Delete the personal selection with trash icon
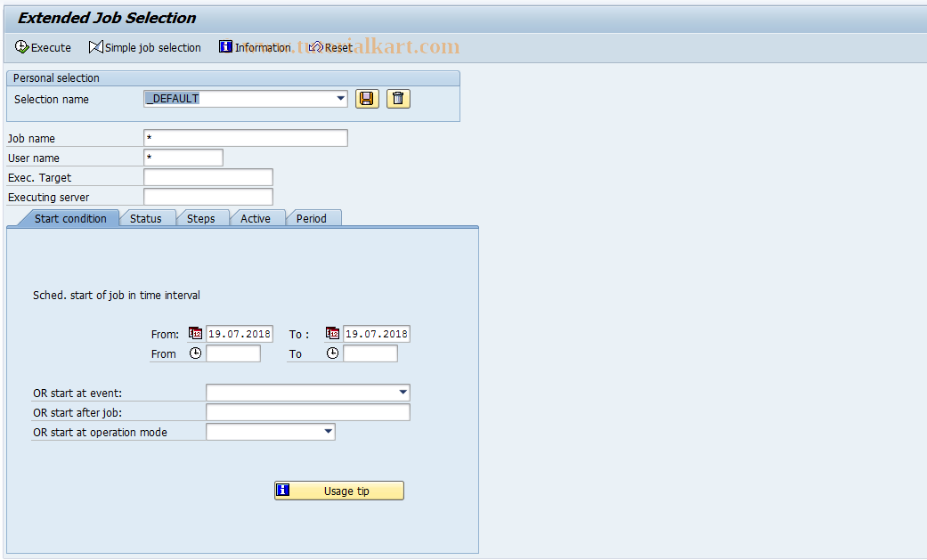927x560 pixels. click(398, 99)
